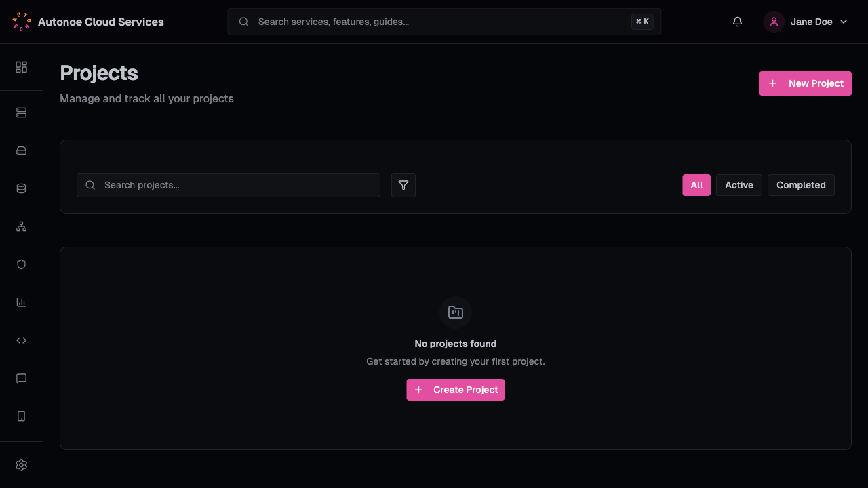Open the project filter funnel button

click(x=403, y=185)
